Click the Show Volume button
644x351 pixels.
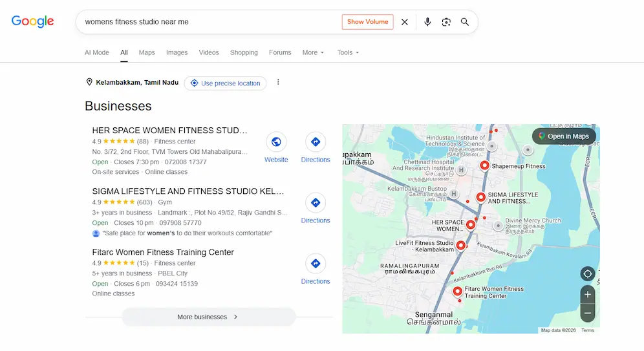(368, 22)
